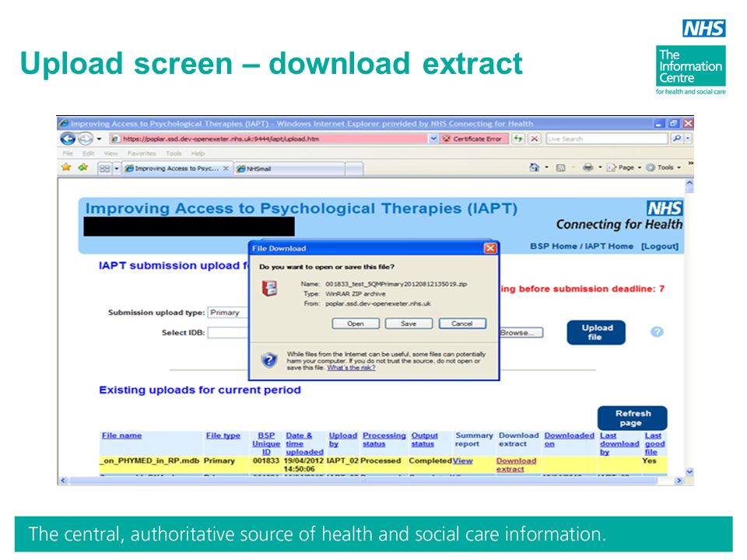Click the Refresh page button
The image size is (747, 560).
pyautogui.click(x=632, y=418)
